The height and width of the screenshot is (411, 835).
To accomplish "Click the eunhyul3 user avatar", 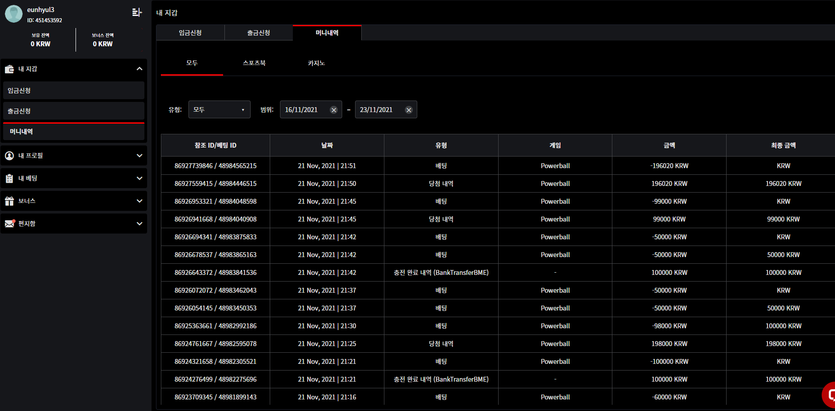I will 13,14.
